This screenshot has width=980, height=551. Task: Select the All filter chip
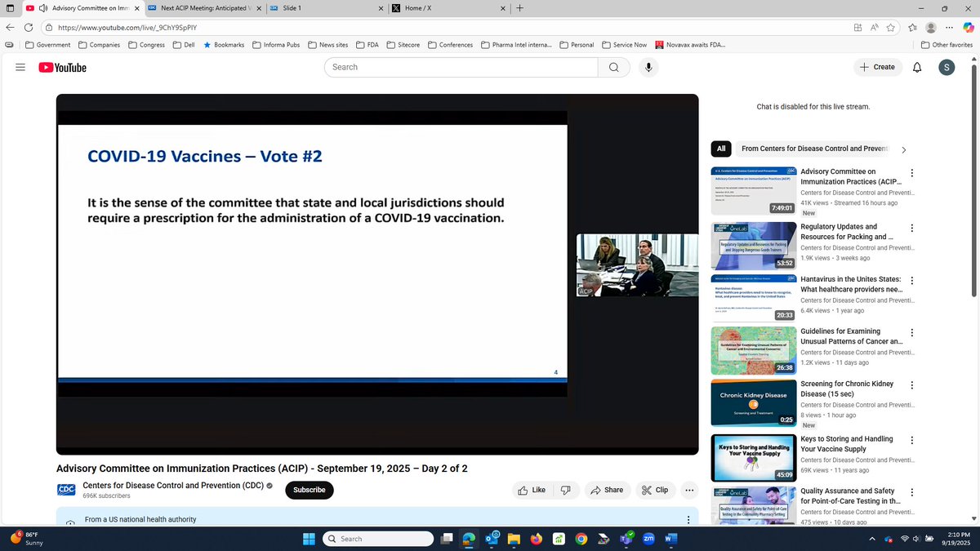[x=721, y=149]
